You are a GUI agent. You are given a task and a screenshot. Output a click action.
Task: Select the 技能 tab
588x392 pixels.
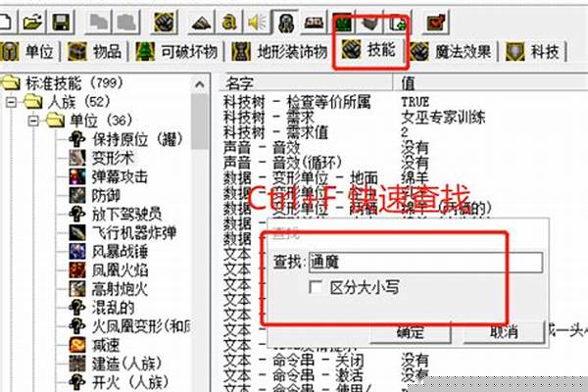369,50
